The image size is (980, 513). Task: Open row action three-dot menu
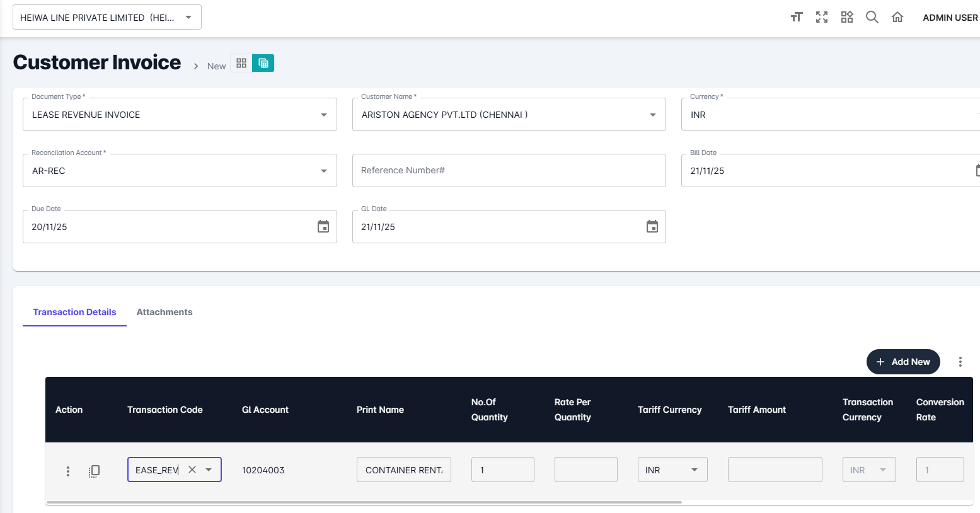(68, 471)
